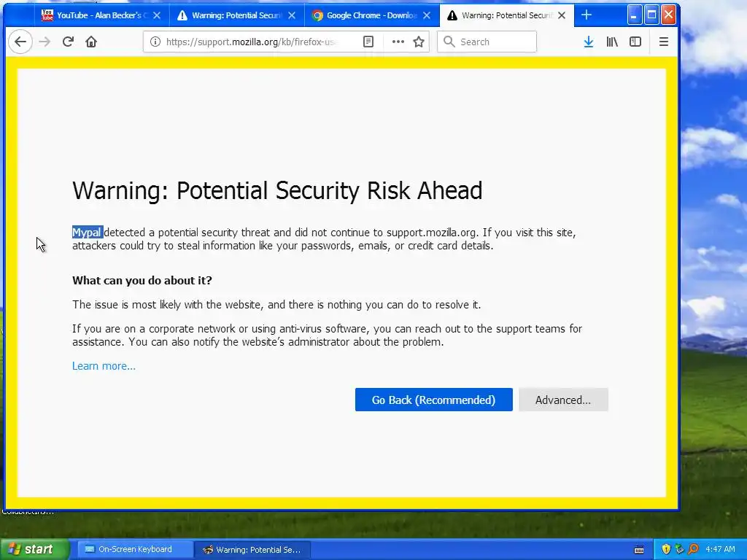Maximize the Mypal browser window
This screenshot has height=560, width=747.
pos(651,15)
